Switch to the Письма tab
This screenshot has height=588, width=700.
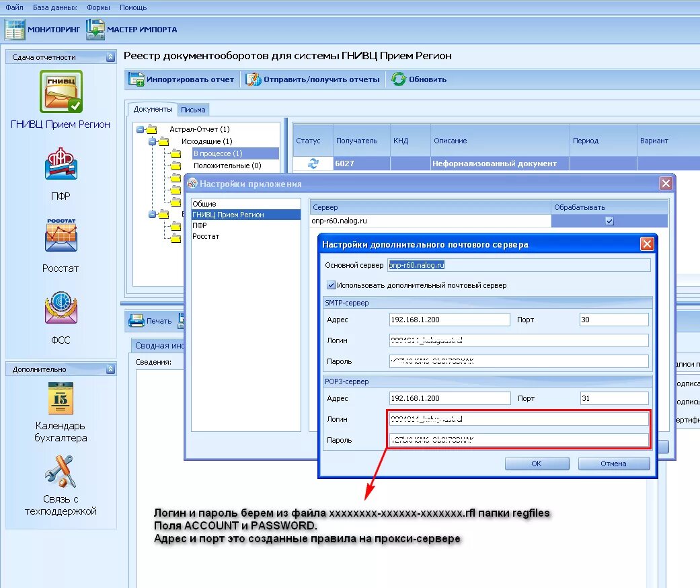coord(193,110)
